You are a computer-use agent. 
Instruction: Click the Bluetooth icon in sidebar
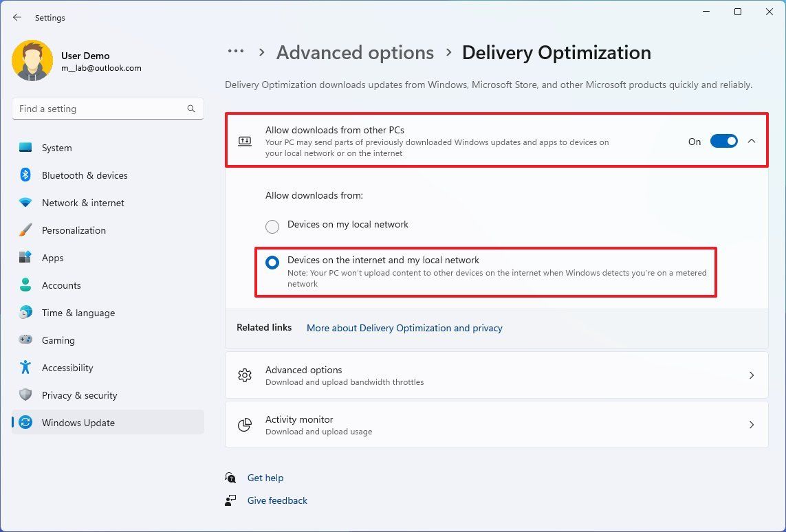[x=25, y=175]
